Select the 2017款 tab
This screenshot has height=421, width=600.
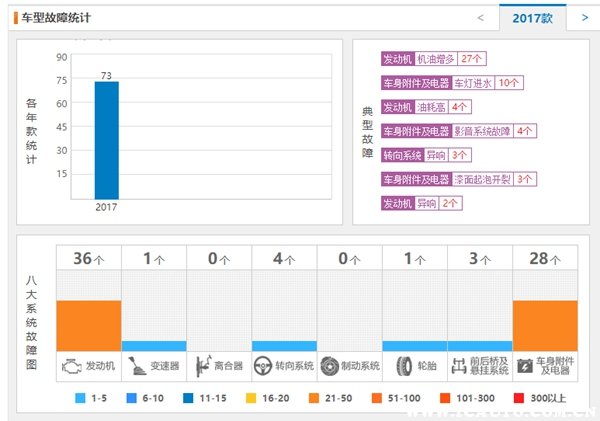tap(532, 18)
